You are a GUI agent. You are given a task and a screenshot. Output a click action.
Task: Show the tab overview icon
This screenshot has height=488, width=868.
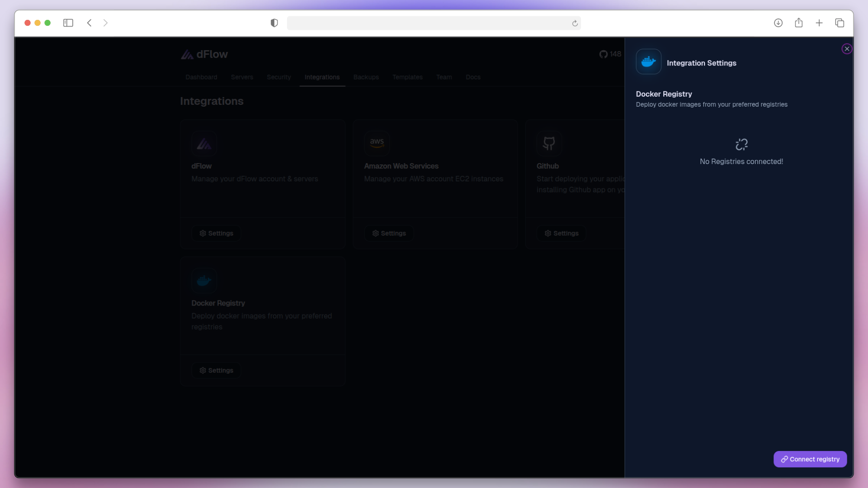[840, 23]
